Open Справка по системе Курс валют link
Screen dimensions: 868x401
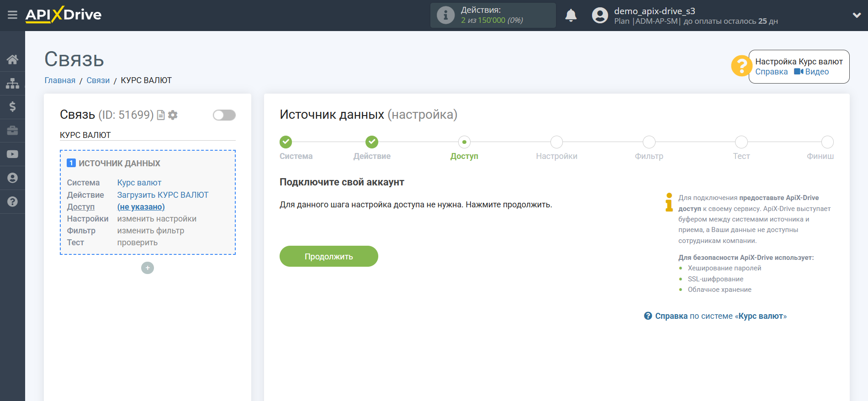point(715,316)
